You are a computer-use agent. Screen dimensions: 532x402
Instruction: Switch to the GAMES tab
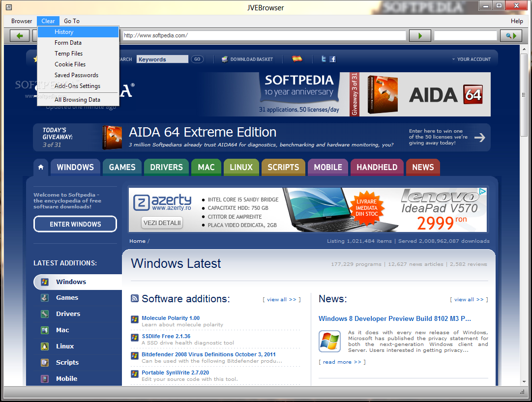click(x=122, y=167)
